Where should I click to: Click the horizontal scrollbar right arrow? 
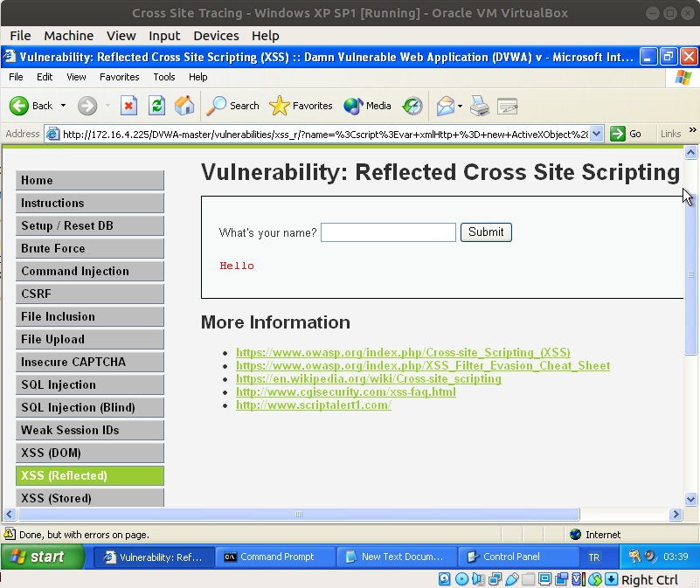(676, 515)
